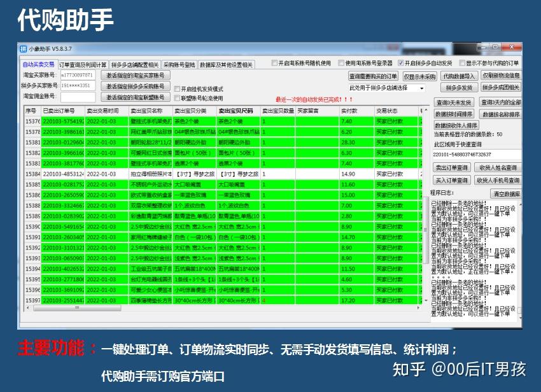Click the 交易状态 column header
This screenshot has height=392, width=541.
click(397, 111)
